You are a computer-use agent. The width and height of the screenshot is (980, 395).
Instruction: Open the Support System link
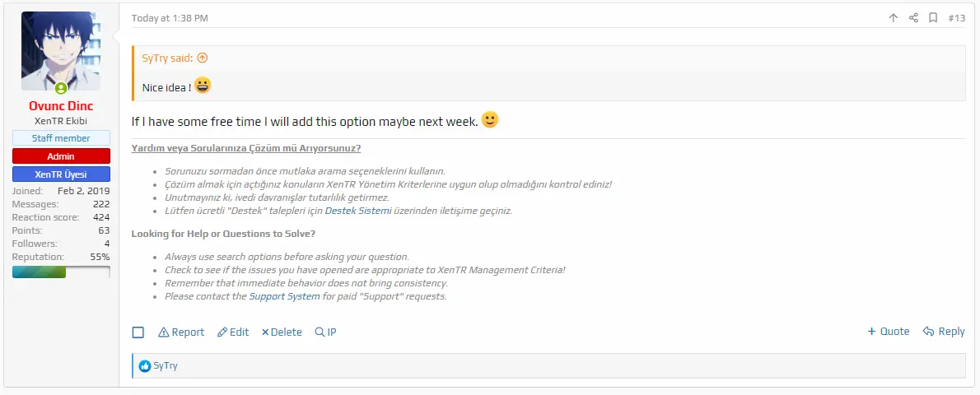[x=284, y=296]
